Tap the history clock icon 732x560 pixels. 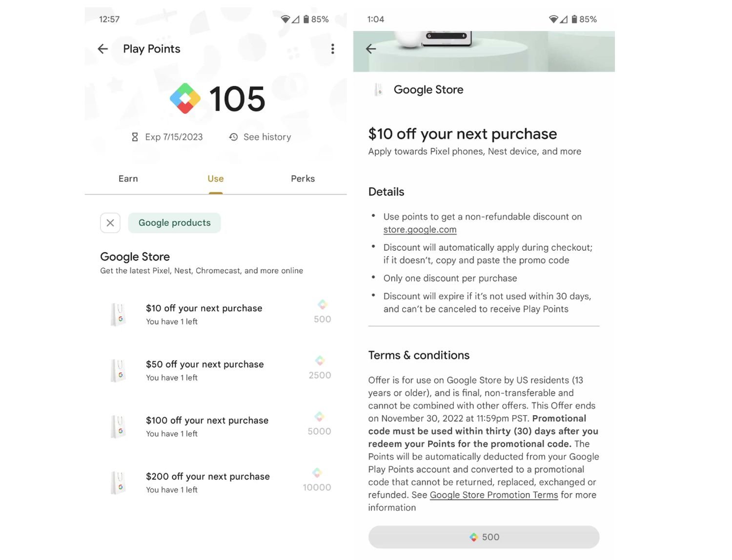click(x=234, y=137)
